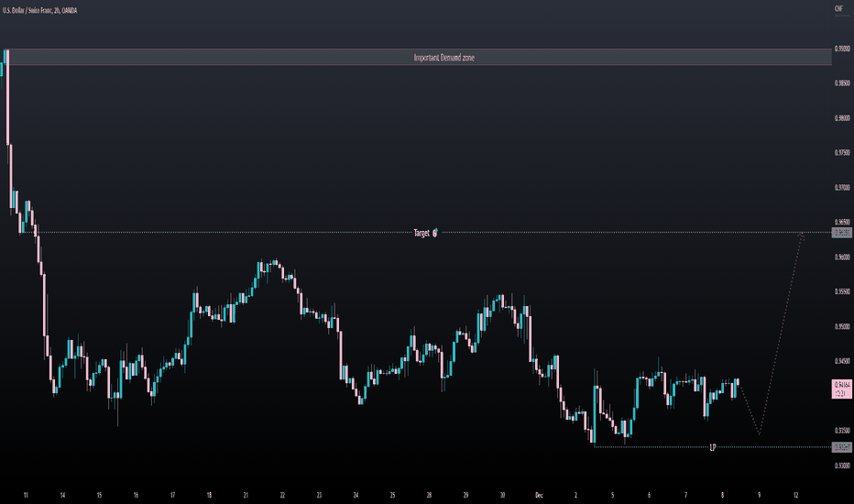Click the LP line price tag on axis

pyautogui.click(x=842, y=447)
